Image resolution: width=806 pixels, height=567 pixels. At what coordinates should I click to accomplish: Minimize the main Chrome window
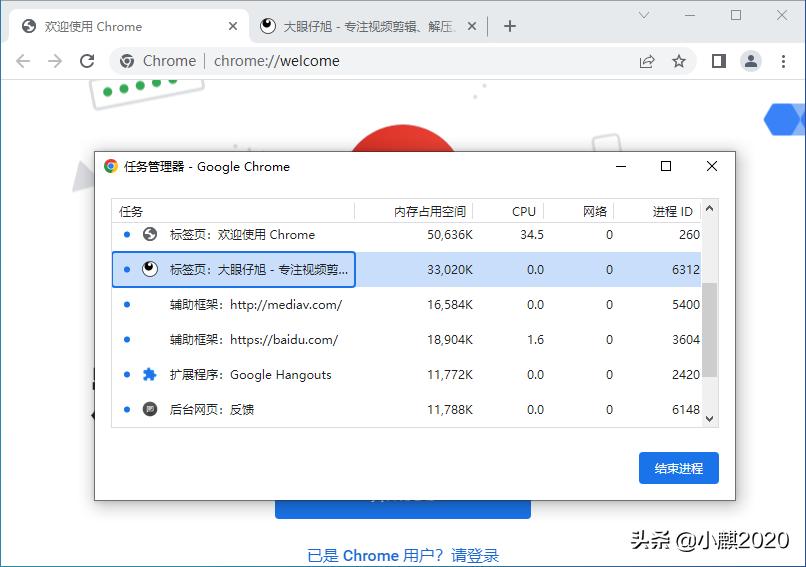689,15
